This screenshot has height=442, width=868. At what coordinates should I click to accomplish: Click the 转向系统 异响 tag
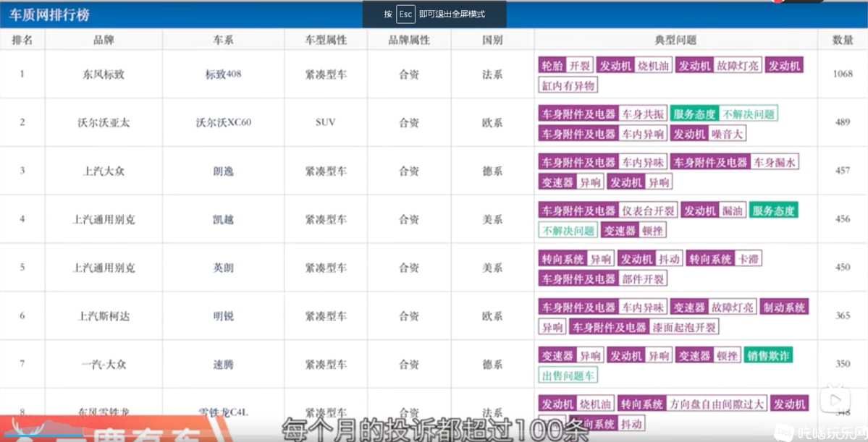click(x=576, y=259)
